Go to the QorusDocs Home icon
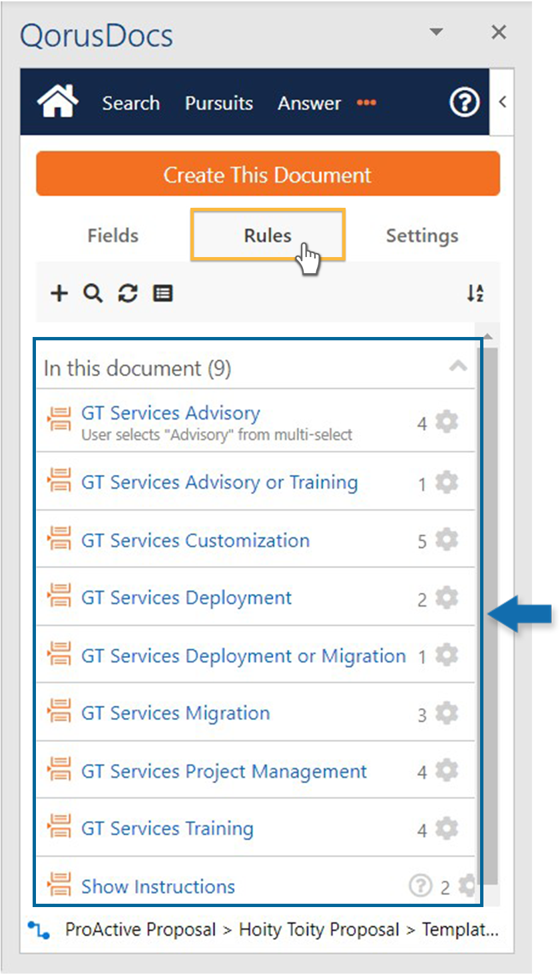The height and width of the screenshot is (975, 560). 58,102
